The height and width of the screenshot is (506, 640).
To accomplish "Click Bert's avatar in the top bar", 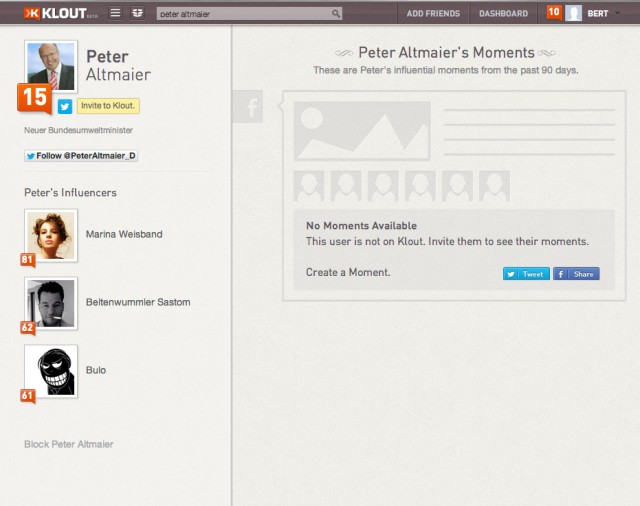I will [573, 13].
